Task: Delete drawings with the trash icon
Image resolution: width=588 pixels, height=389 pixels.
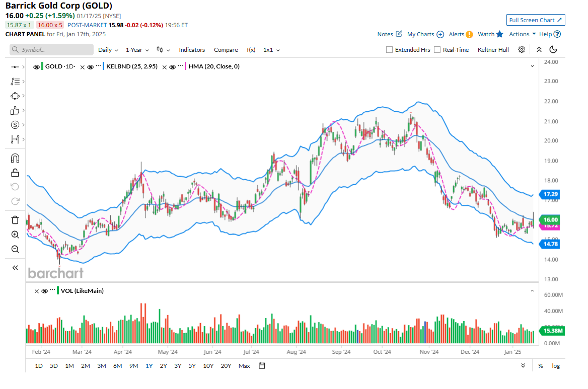Action: 15,220
